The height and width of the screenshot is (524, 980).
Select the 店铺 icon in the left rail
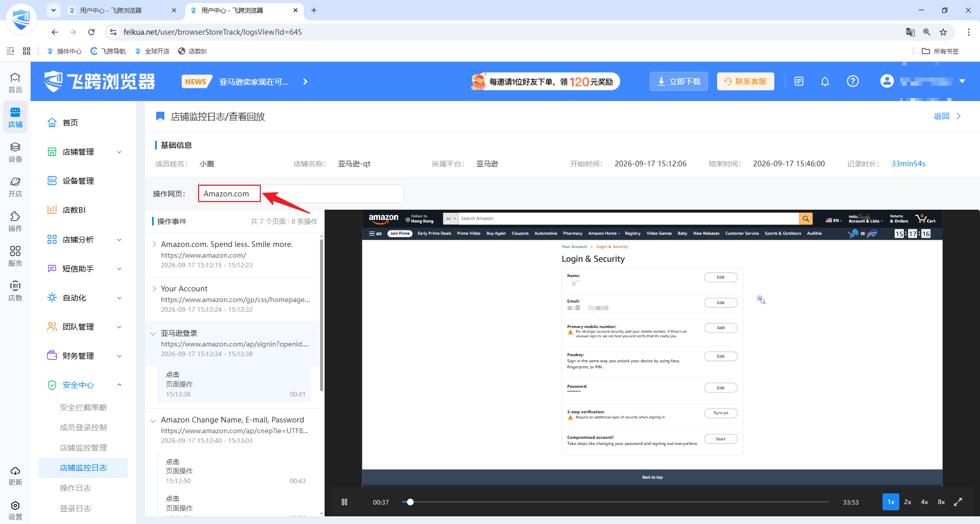point(15,117)
